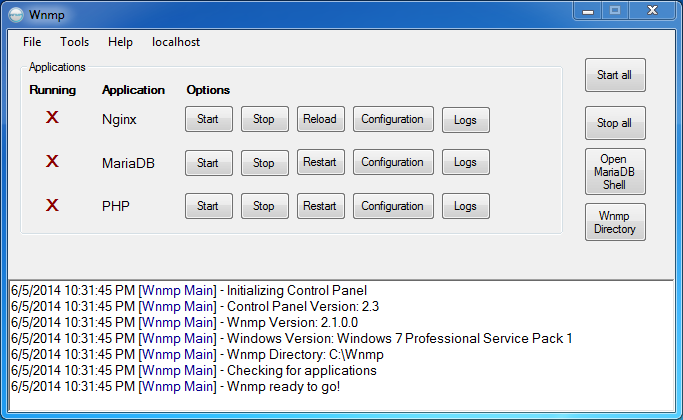Click the Start all button
Screen dimensions: 683x420
(615, 75)
